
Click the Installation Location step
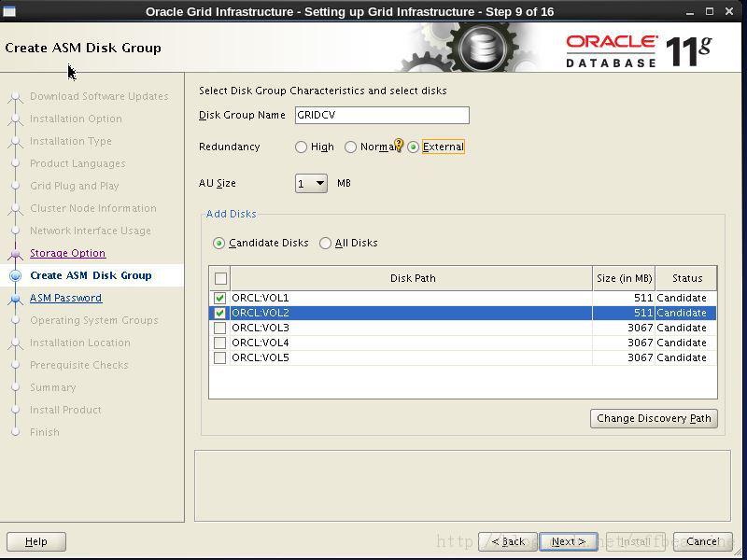tap(80, 343)
